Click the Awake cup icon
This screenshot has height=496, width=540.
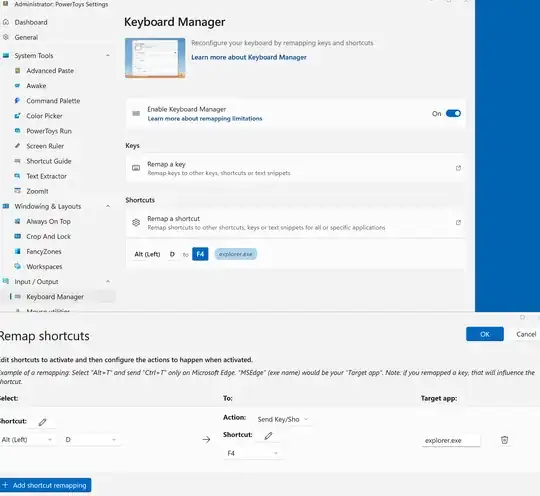18,86
